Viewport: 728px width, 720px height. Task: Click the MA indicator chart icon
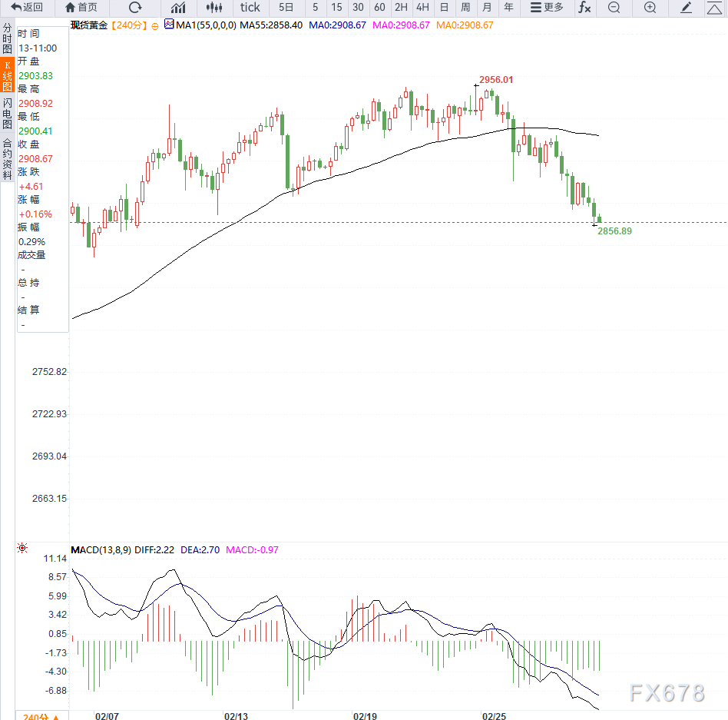coord(169,25)
